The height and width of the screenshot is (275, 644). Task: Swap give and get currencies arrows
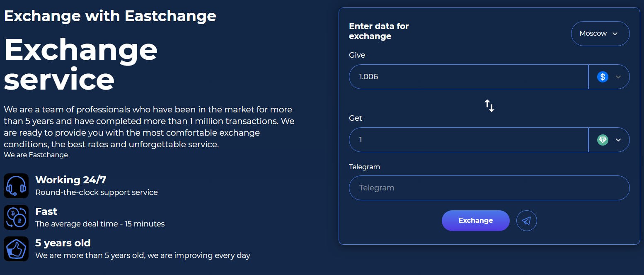coord(489,105)
